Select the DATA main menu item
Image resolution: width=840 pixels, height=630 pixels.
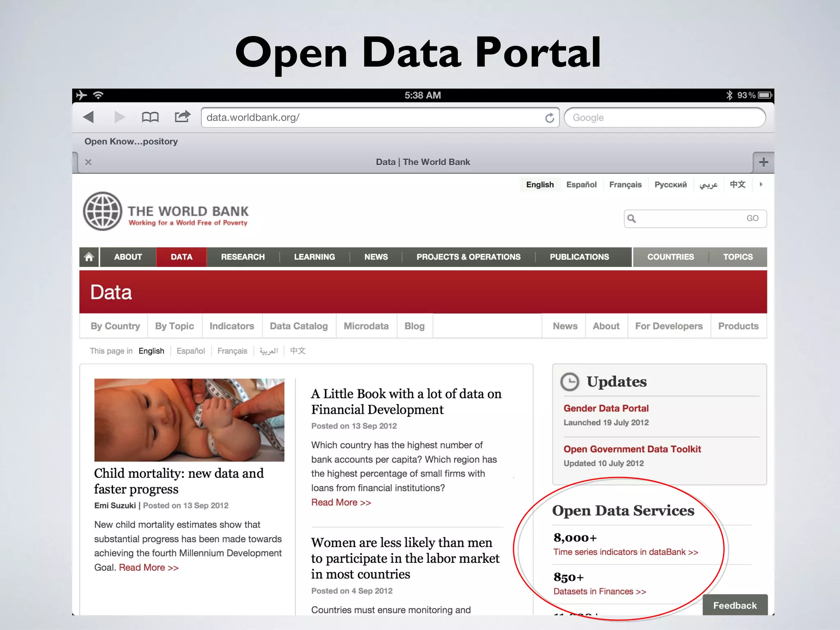pyautogui.click(x=181, y=257)
